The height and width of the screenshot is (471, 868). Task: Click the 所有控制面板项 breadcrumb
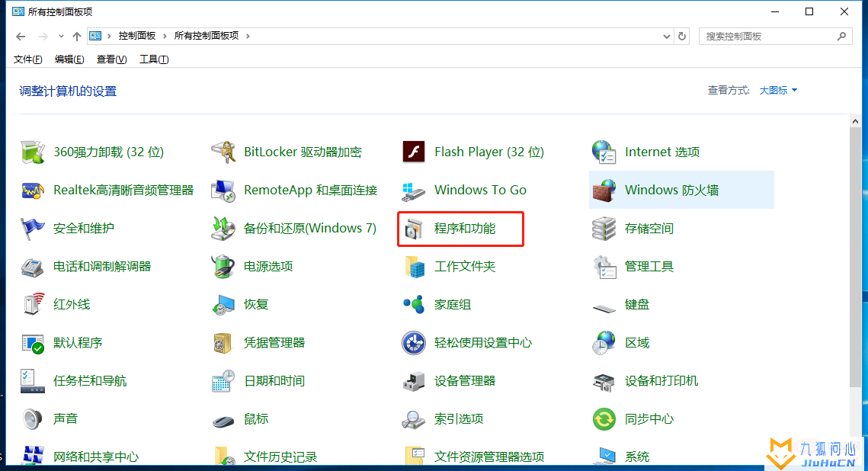coord(207,36)
